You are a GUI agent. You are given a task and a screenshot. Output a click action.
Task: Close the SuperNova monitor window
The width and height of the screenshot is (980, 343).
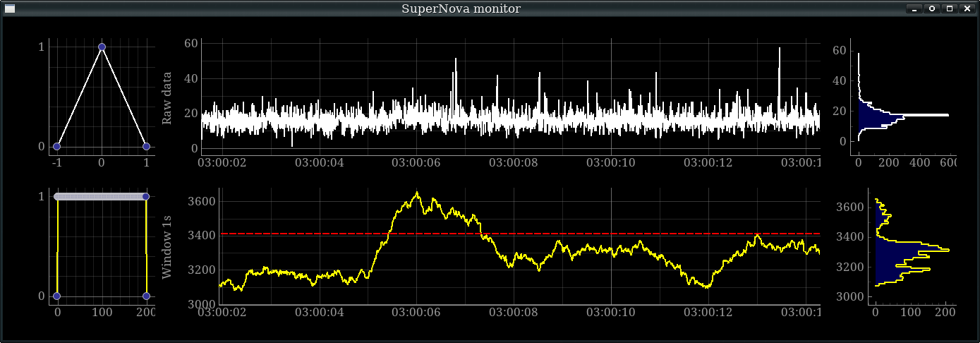[x=967, y=8]
